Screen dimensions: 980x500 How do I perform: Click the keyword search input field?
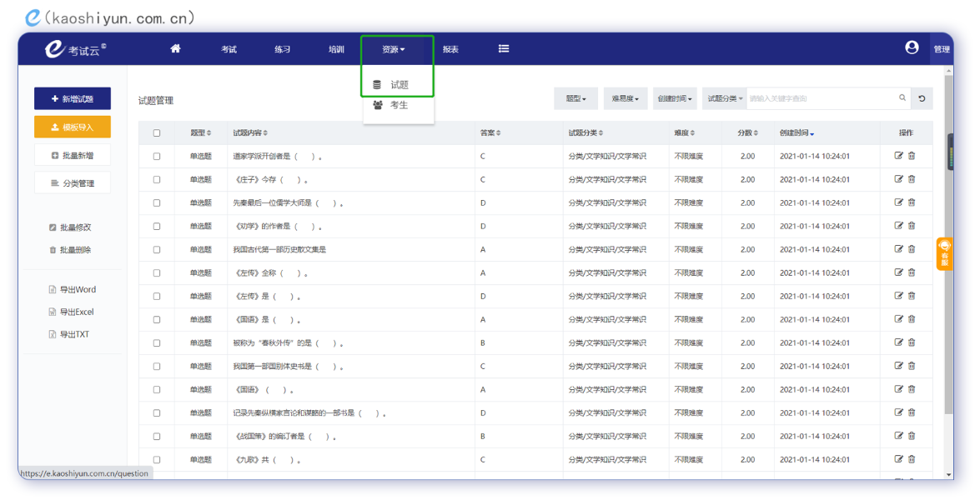click(x=821, y=98)
